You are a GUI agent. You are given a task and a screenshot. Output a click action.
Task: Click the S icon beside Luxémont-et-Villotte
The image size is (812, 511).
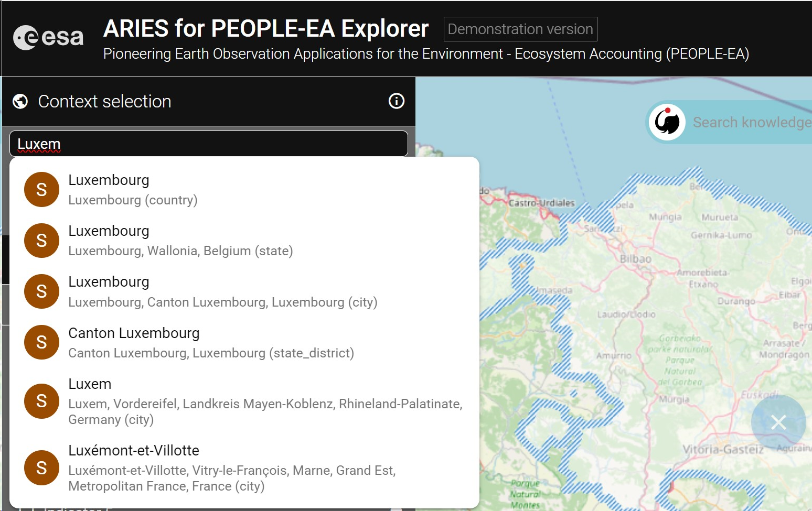pos(41,467)
